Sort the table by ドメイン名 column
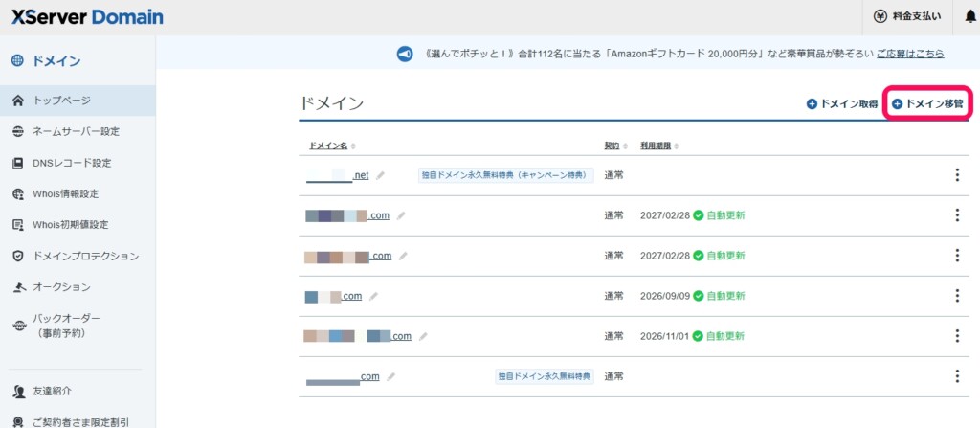Viewport: 980px width, 428px height. point(332,146)
